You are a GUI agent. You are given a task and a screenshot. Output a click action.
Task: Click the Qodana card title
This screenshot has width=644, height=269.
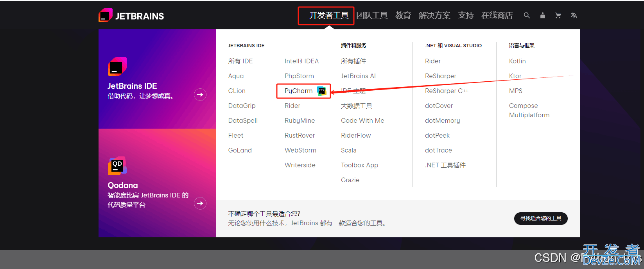123,185
